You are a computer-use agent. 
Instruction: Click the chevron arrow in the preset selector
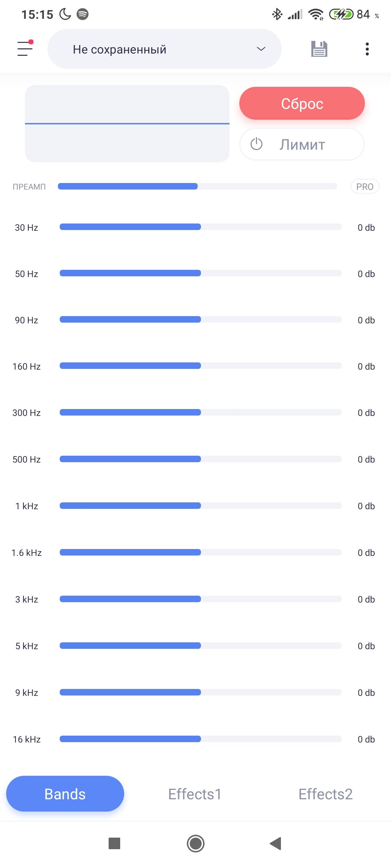click(x=261, y=49)
